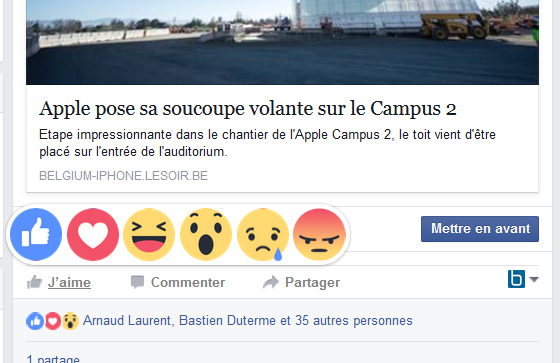Screen dimensions: 560x363
Task: Pick the Angry red face reaction
Action: [319, 234]
